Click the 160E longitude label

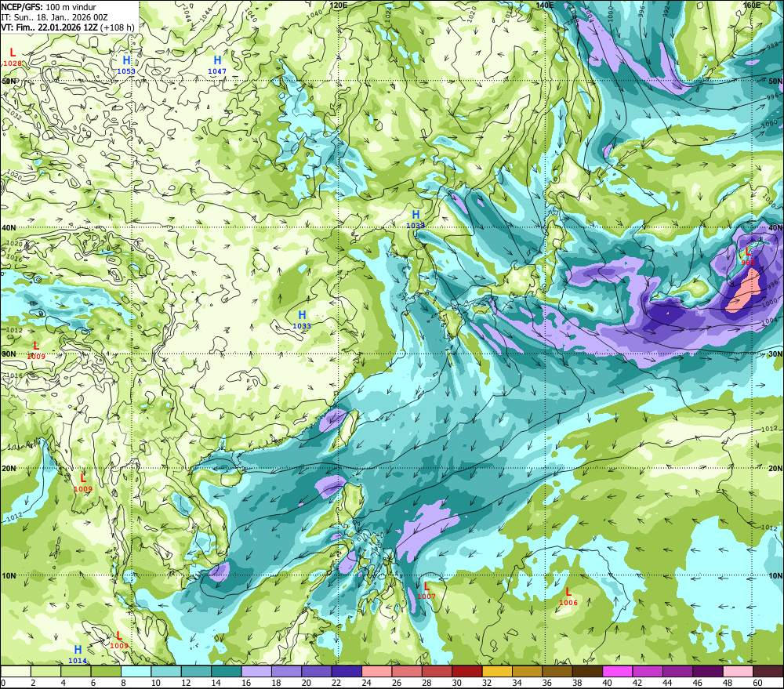click(x=752, y=5)
